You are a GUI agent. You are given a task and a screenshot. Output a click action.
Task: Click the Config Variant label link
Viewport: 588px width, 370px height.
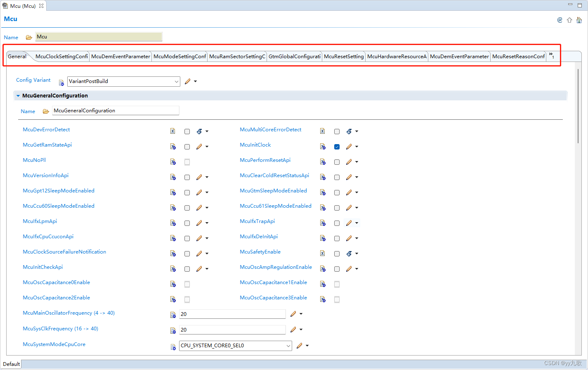pos(33,80)
